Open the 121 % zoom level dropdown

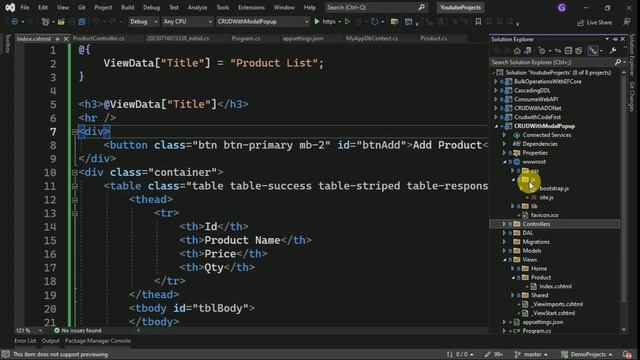29,331
